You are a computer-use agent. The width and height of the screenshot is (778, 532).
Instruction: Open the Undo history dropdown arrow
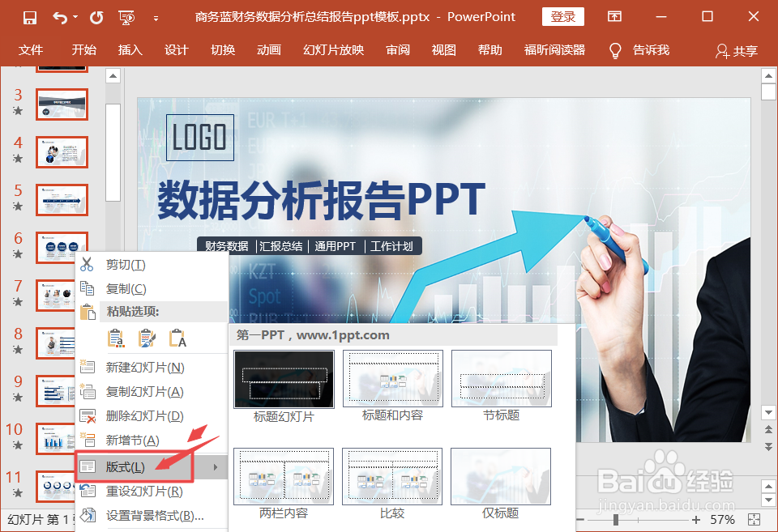(x=75, y=17)
